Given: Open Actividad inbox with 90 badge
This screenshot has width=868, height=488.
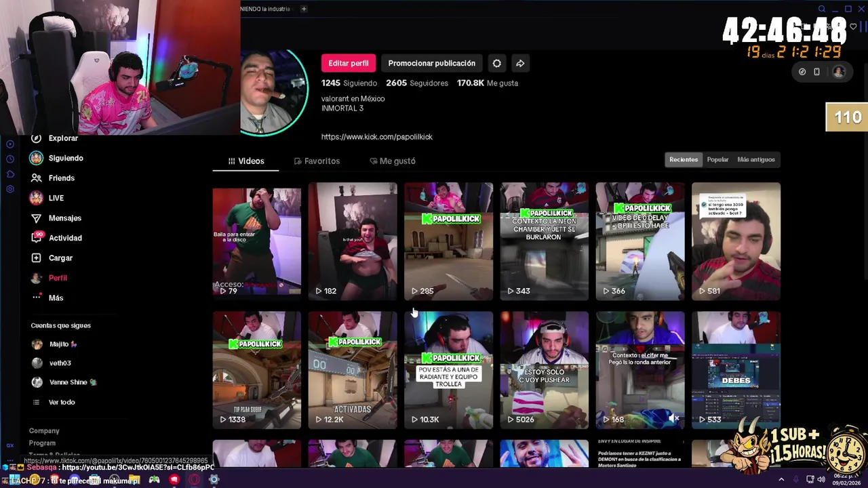Looking at the screenshot, I should 56,238.
